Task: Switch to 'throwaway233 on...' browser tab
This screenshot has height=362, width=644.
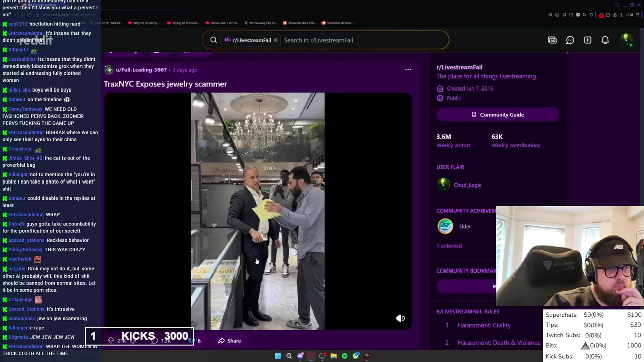Action: 261,23
